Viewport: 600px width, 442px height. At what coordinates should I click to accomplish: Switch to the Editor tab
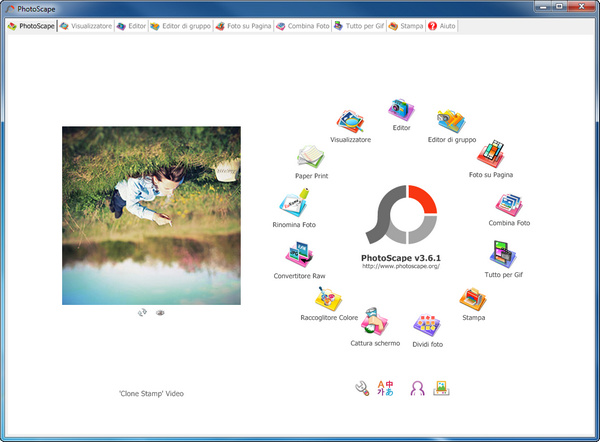tap(131, 25)
